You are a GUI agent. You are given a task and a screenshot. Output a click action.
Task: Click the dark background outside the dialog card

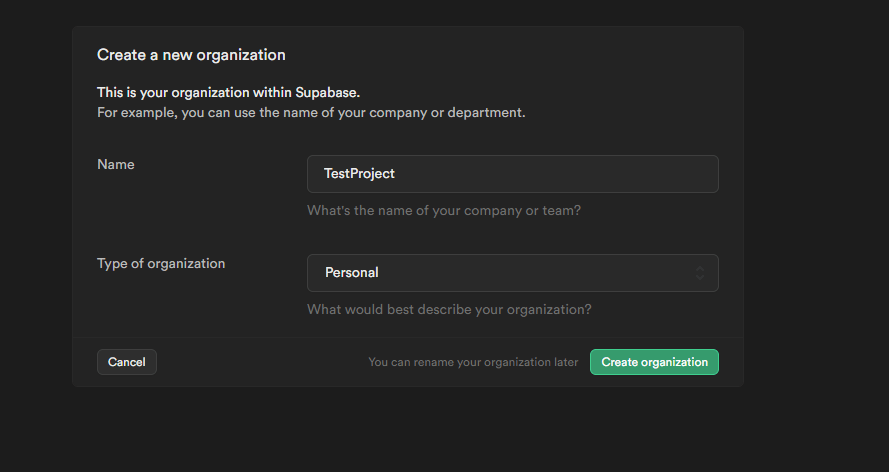(816, 227)
